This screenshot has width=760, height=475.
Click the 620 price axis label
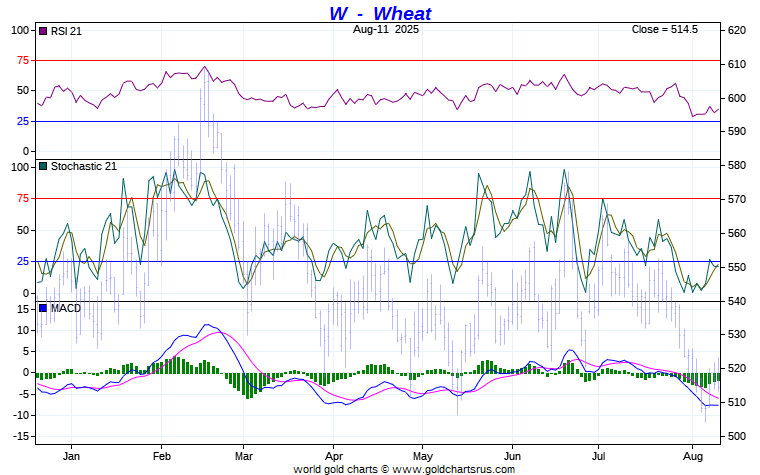(x=737, y=30)
